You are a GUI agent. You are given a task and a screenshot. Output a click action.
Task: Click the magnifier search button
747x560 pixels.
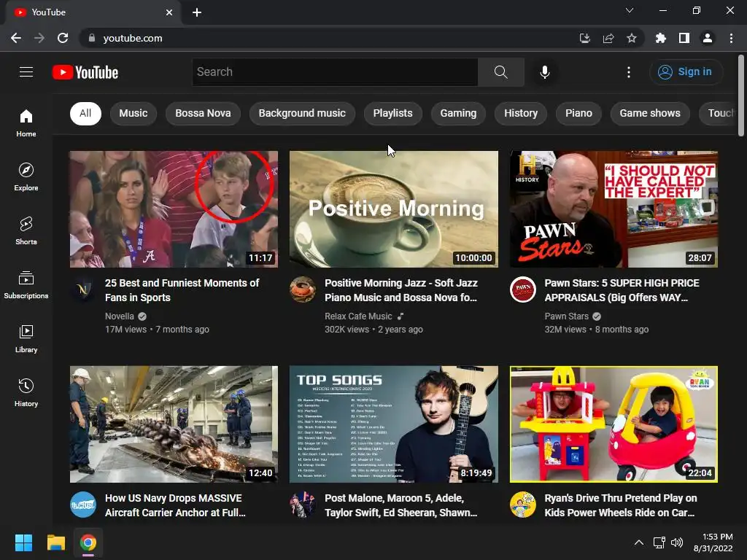click(500, 72)
